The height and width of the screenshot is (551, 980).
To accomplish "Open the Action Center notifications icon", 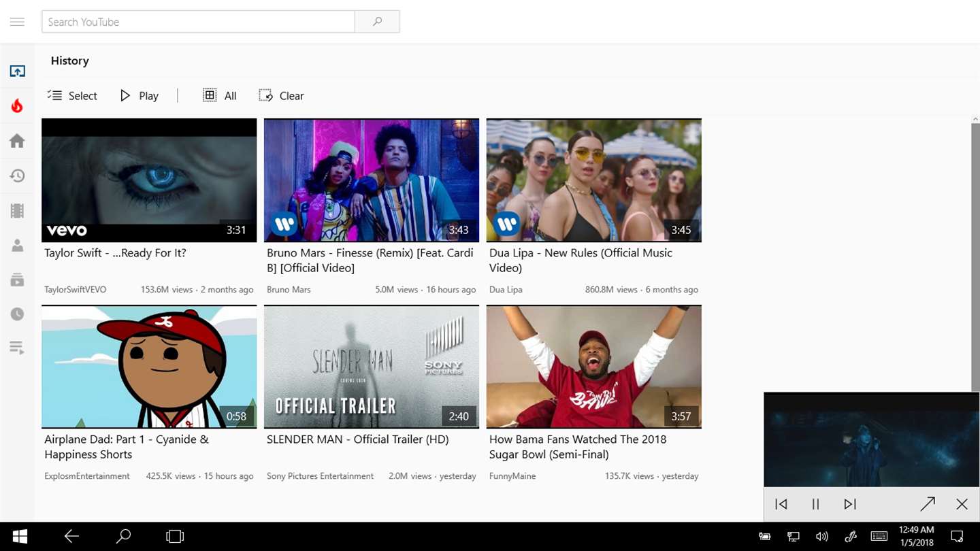I will coord(957,537).
